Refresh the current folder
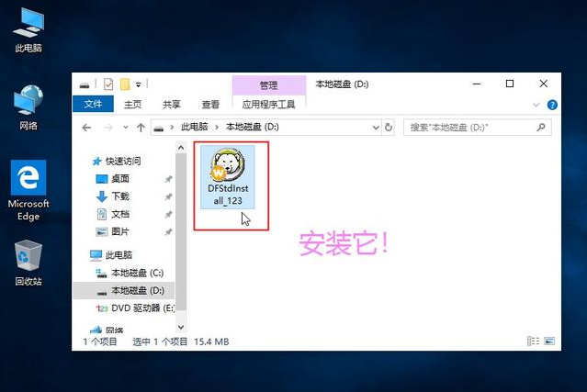 (389, 128)
